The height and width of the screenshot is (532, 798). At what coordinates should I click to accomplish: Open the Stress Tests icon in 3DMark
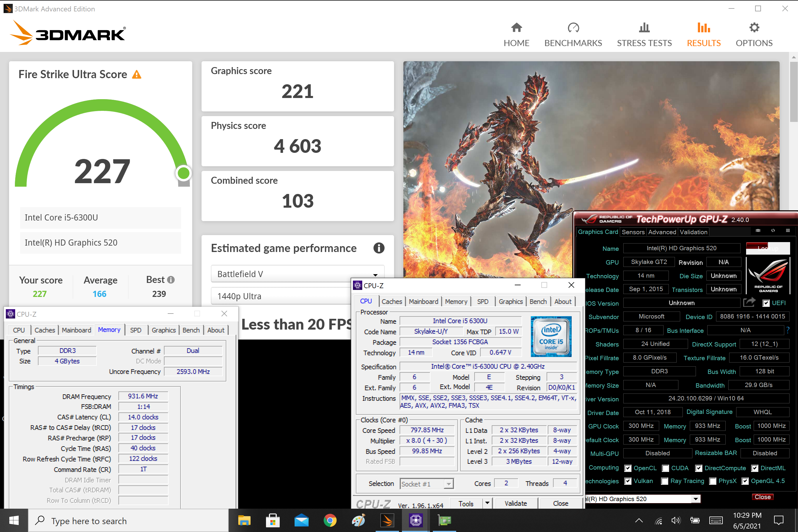644,27
